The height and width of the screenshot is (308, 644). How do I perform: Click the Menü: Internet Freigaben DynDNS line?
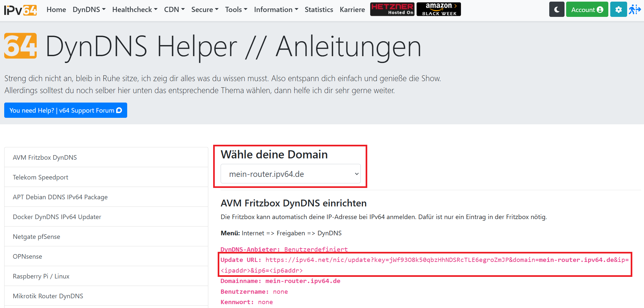click(x=281, y=233)
